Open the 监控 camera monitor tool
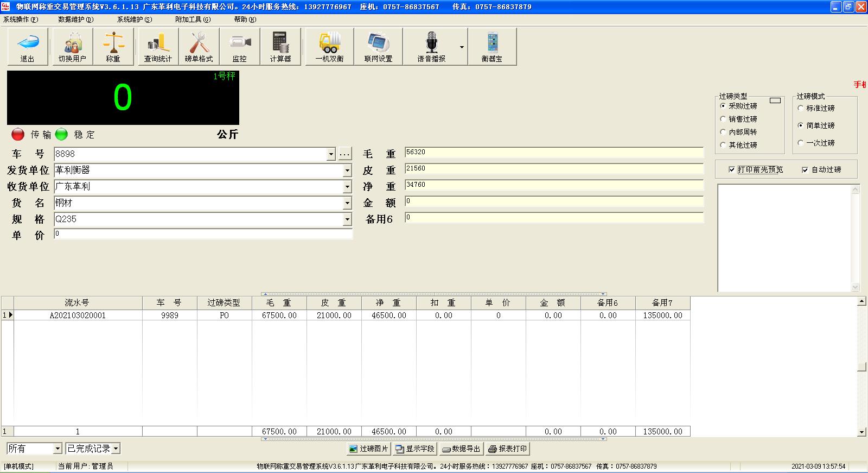 (239, 47)
